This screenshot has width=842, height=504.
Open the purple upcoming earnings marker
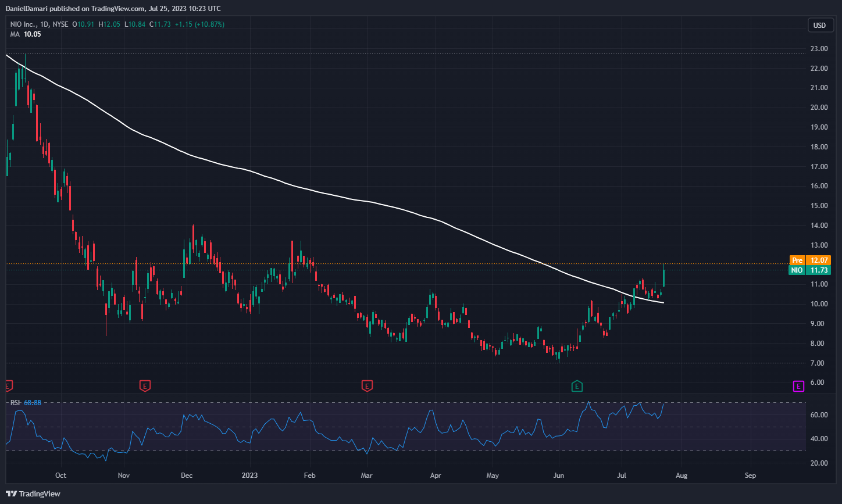[798, 385]
